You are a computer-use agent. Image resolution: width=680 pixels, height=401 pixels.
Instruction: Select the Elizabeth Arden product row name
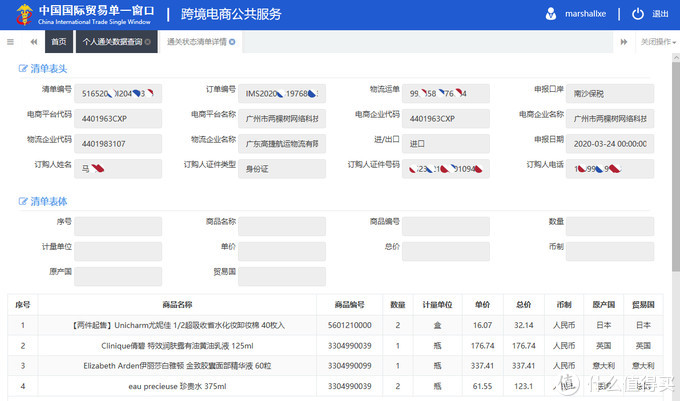(x=177, y=365)
